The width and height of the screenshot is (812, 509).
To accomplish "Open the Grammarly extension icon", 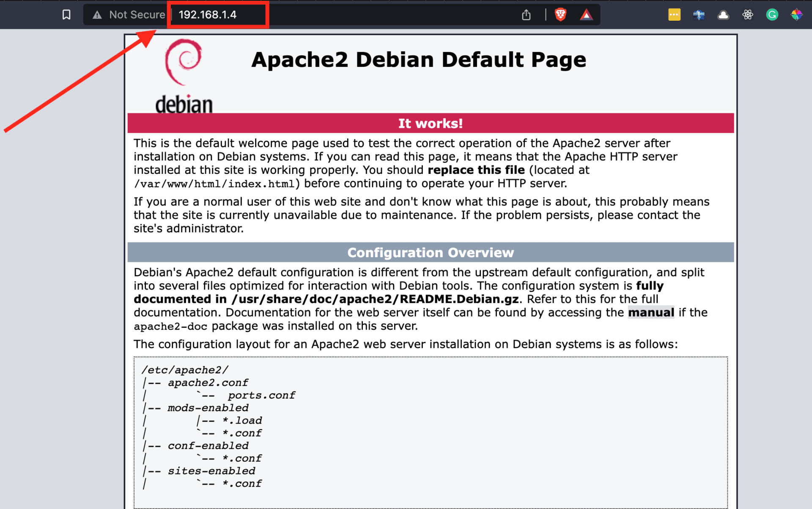I will pos(772,14).
